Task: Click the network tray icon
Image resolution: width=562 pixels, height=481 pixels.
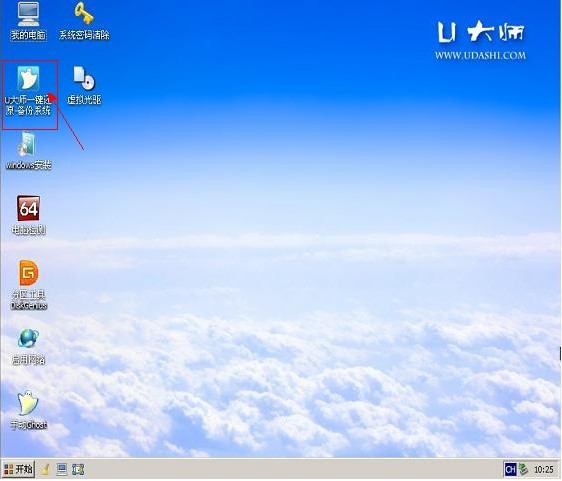Action: click(524, 469)
